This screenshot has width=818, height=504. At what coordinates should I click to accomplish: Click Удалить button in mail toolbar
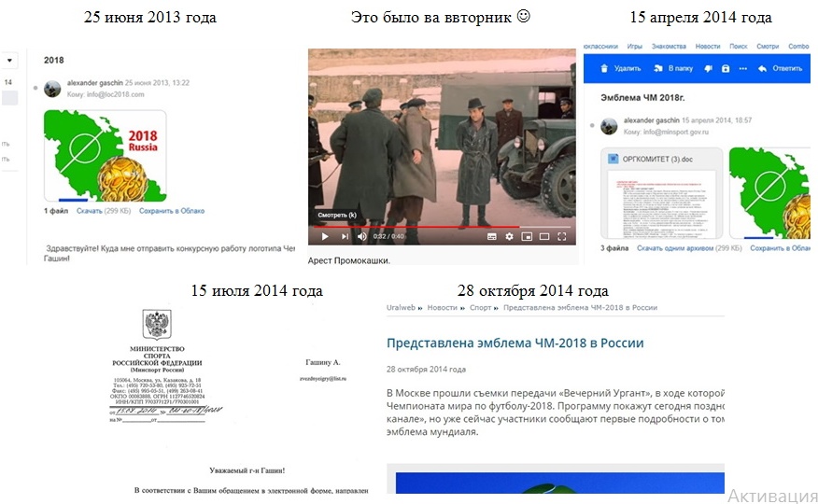[621, 68]
